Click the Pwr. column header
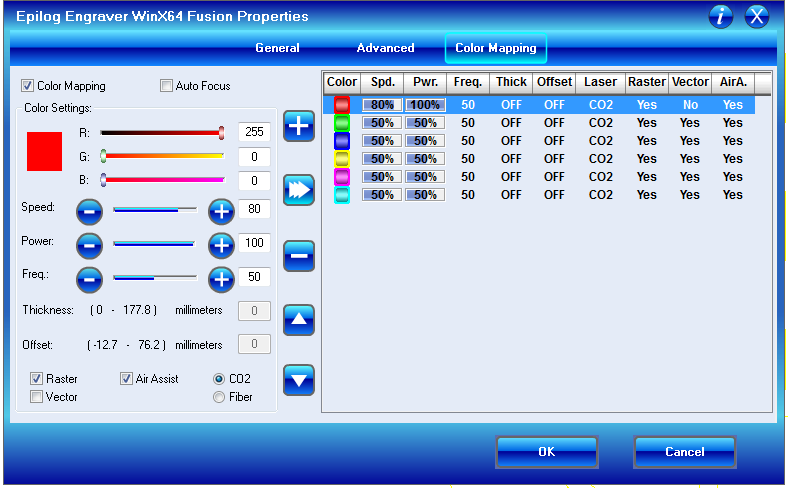This screenshot has width=788, height=488. 425,82
